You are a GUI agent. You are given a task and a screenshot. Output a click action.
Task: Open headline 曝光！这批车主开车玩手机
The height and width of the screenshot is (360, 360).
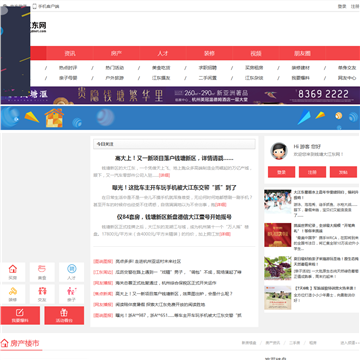point(174,188)
